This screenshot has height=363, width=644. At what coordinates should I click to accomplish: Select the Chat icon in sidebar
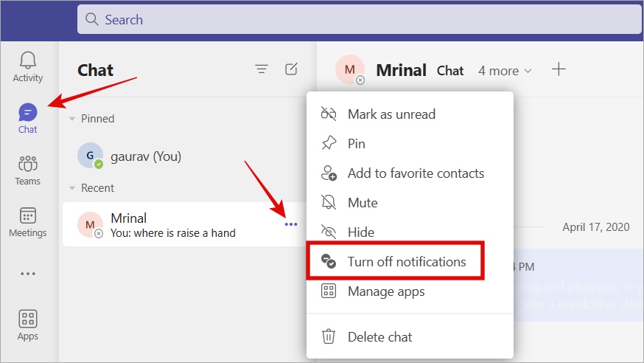pyautogui.click(x=27, y=118)
